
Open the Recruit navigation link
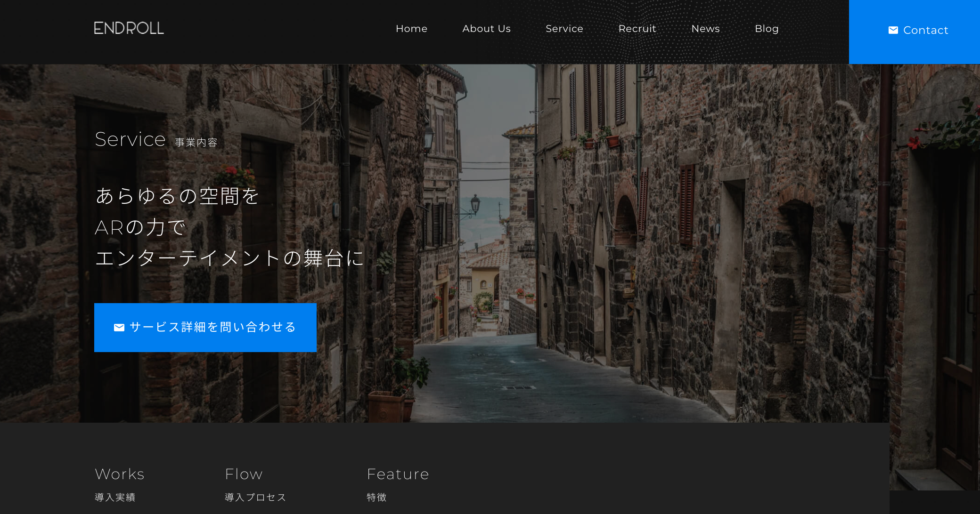[x=637, y=29]
